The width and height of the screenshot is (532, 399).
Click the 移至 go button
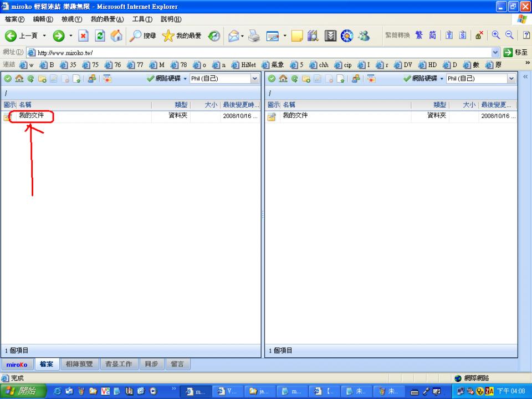(x=516, y=53)
